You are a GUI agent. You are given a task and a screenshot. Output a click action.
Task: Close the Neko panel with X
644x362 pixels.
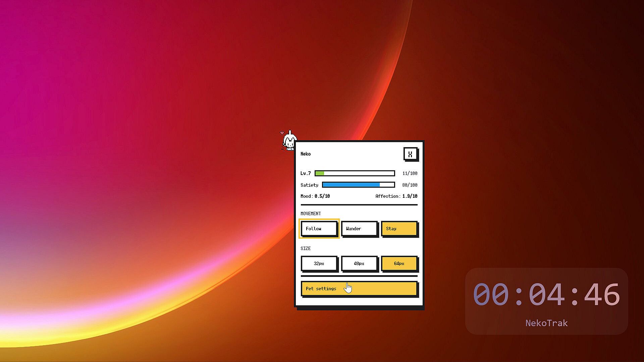[x=410, y=154]
